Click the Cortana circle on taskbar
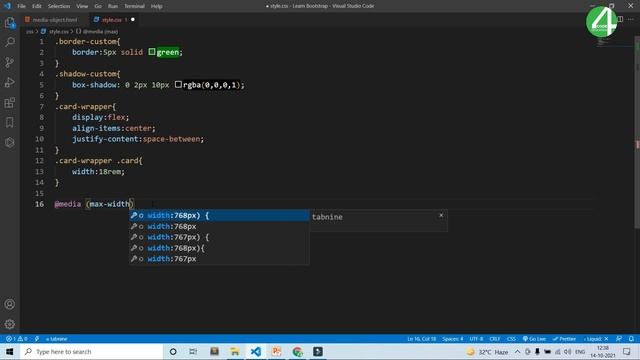640x360 pixels. [173, 351]
